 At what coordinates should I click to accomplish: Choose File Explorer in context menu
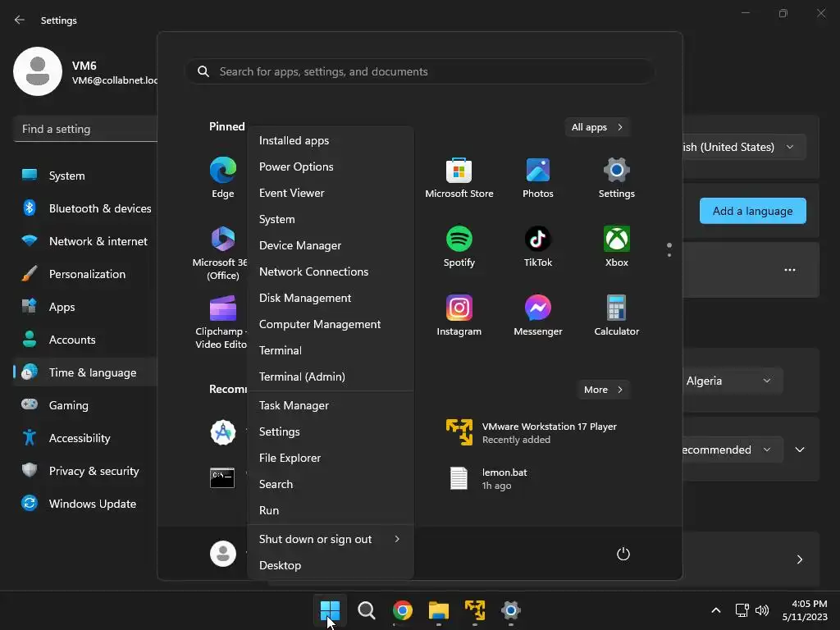(x=331, y=458)
